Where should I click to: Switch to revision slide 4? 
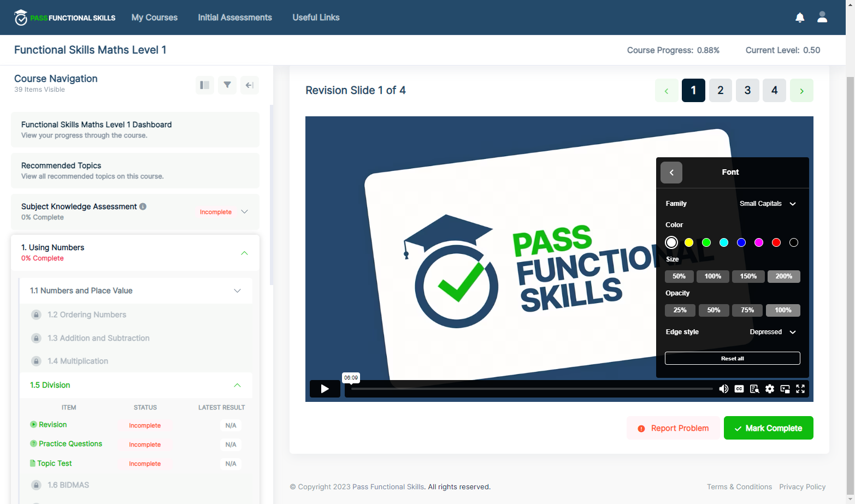tap(775, 91)
